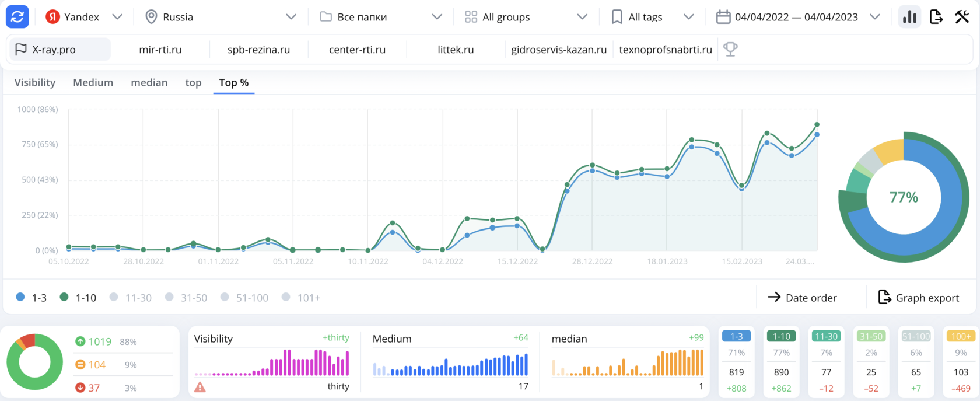Enable the 11-30 series in legend

click(131, 298)
